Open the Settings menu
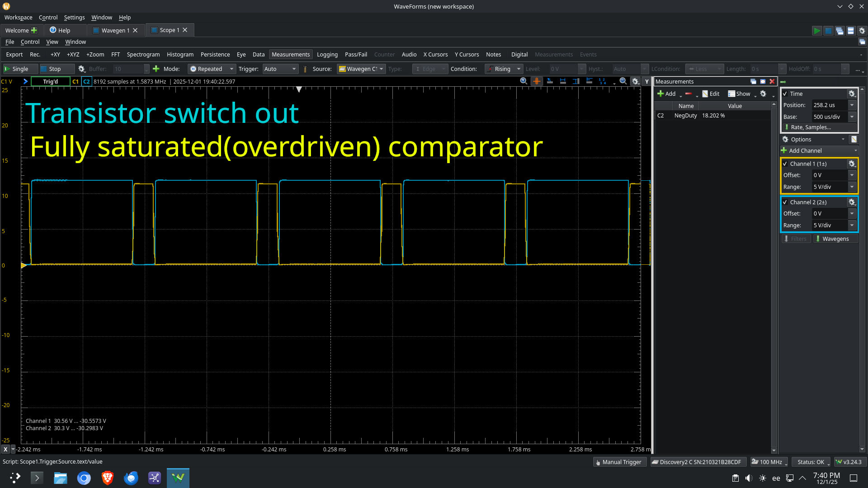868x488 pixels. (x=74, y=17)
